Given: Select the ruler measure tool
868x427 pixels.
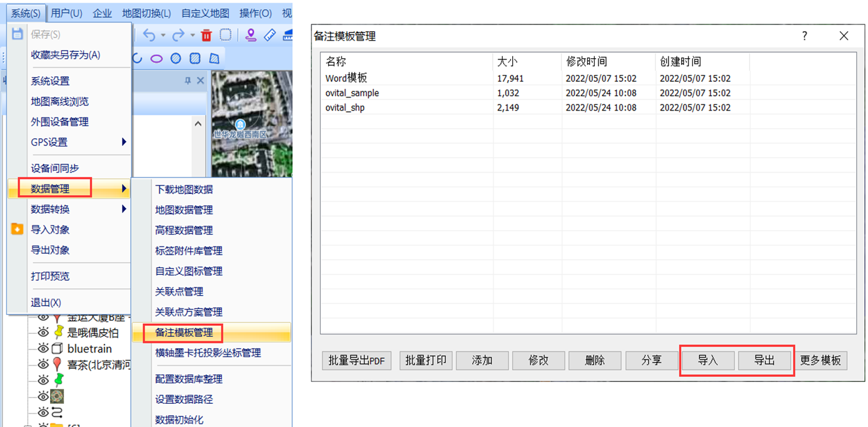Looking at the screenshot, I should click(x=270, y=35).
